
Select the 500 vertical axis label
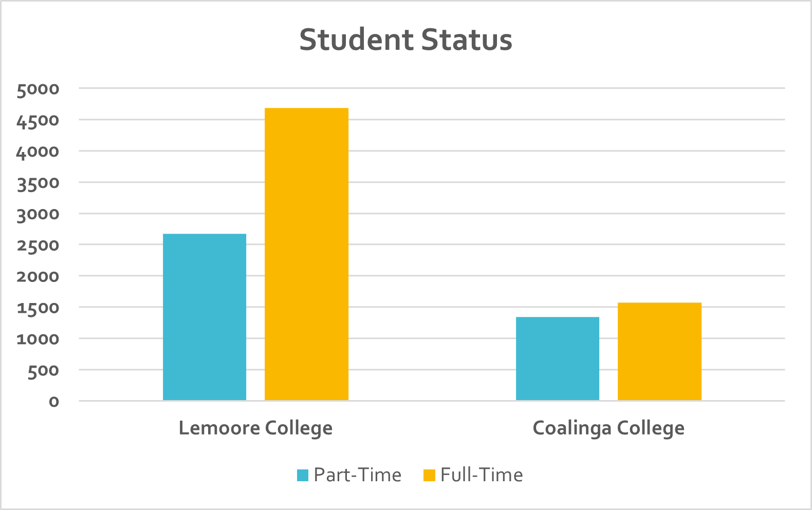click(x=43, y=371)
